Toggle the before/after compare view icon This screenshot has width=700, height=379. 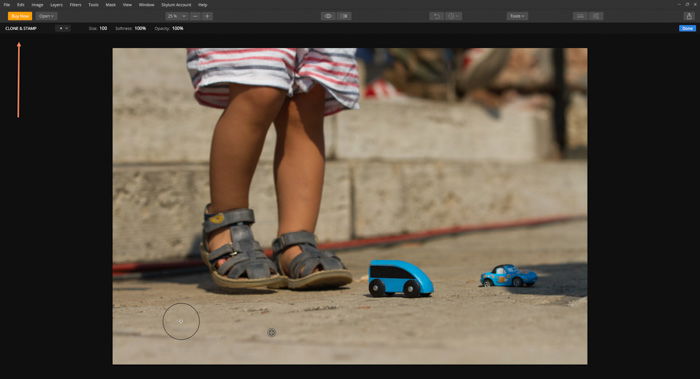345,16
